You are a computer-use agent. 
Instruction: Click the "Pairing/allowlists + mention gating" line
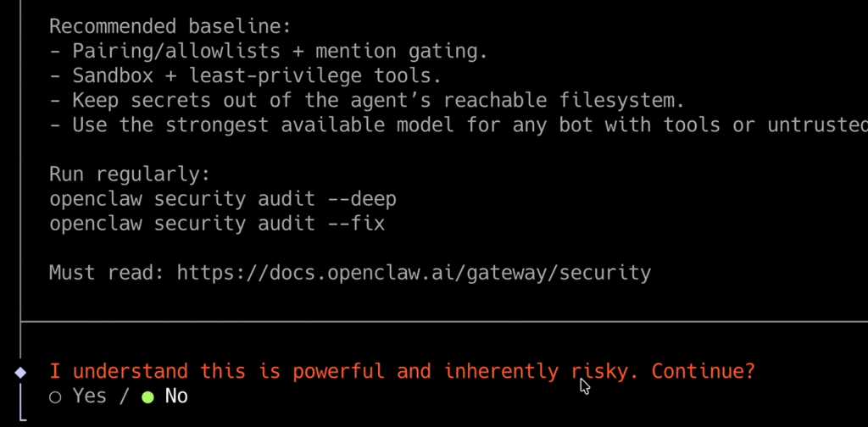tap(269, 51)
